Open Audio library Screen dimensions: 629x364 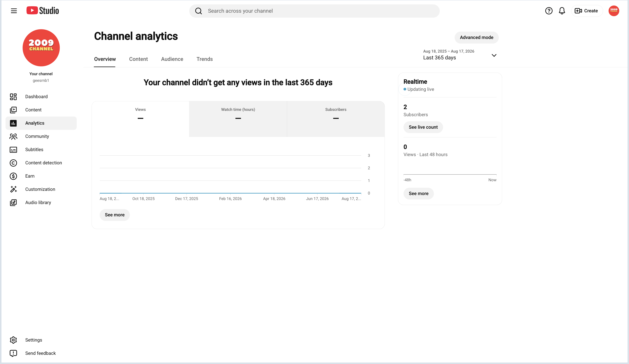click(41, 202)
